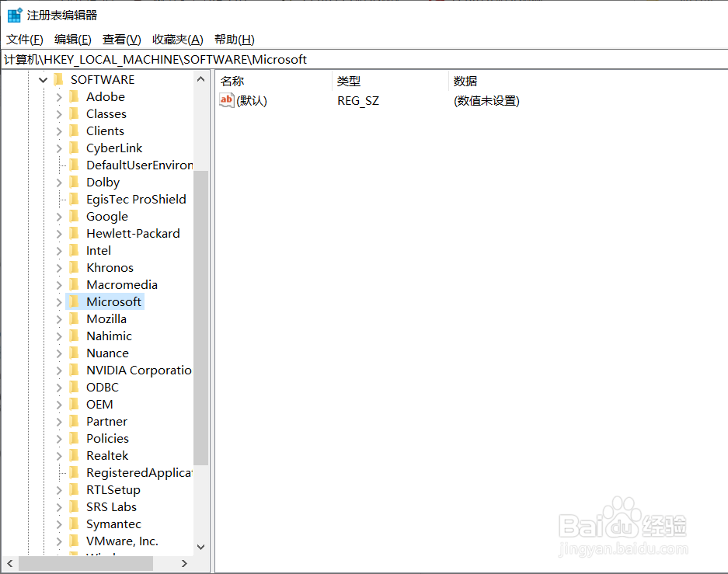Image resolution: width=728 pixels, height=574 pixels.
Task: Select the VMware, Inc. registry key
Action: (x=122, y=541)
